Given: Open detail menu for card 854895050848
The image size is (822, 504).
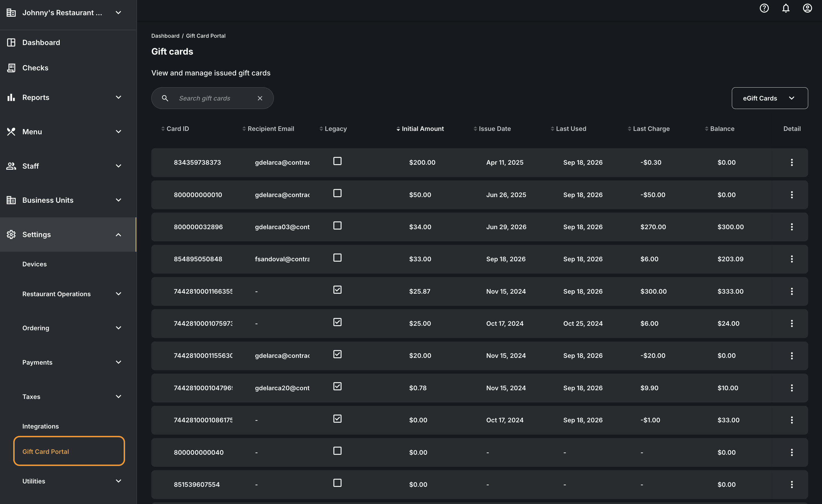Looking at the screenshot, I should (792, 259).
